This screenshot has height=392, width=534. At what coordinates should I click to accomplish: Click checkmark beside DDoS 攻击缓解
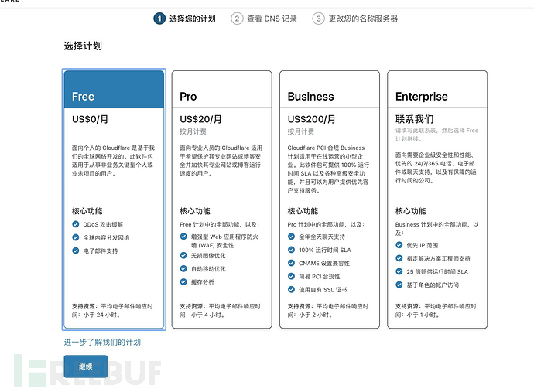click(76, 224)
